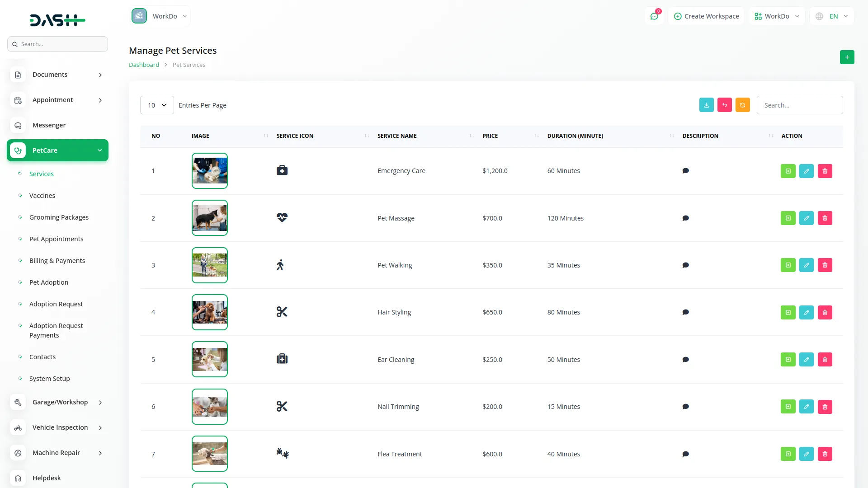Go to Pet Adoption page
This screenshot has width=868, height=488.
(x=49, y=282)
